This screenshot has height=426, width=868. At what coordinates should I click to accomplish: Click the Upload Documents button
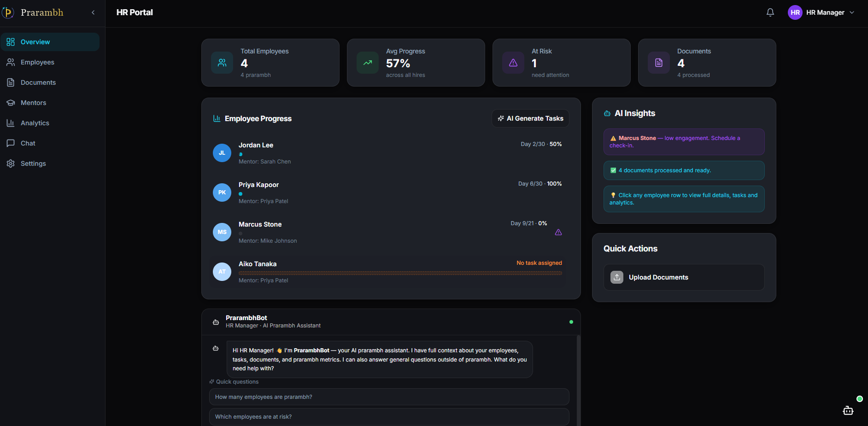tap(684, 277)
